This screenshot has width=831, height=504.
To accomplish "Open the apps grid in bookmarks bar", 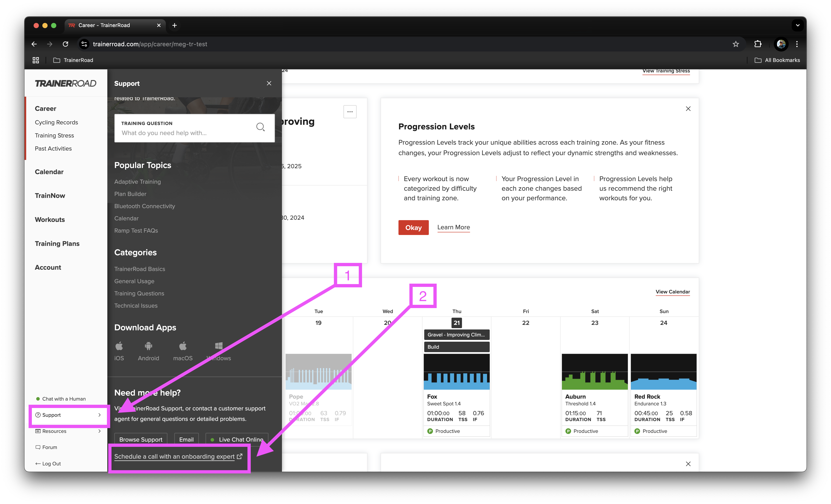I will click(x=36, y=60).
